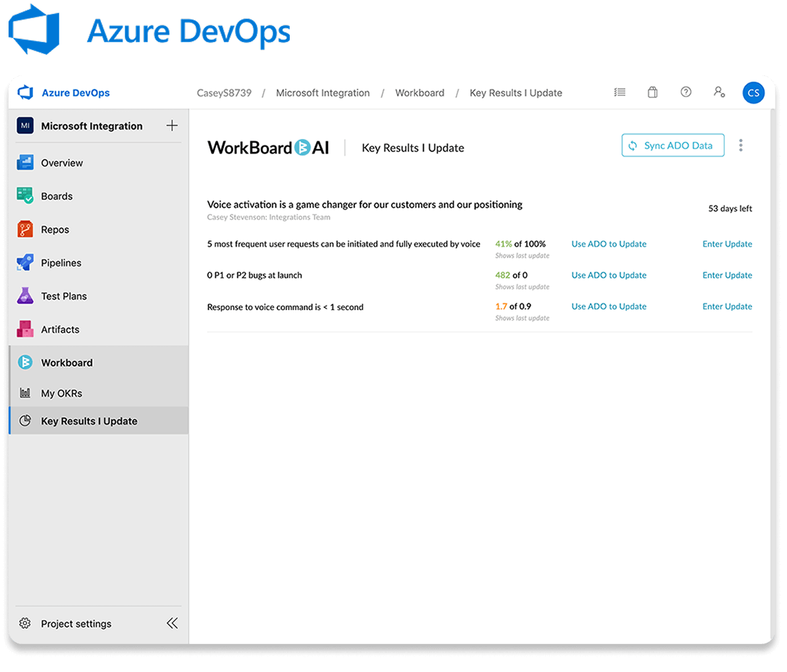This screenshot has height=672, width=787.
Task: Click '0 P1 or P2 bugs at launch'
Action: click(254, 275)
